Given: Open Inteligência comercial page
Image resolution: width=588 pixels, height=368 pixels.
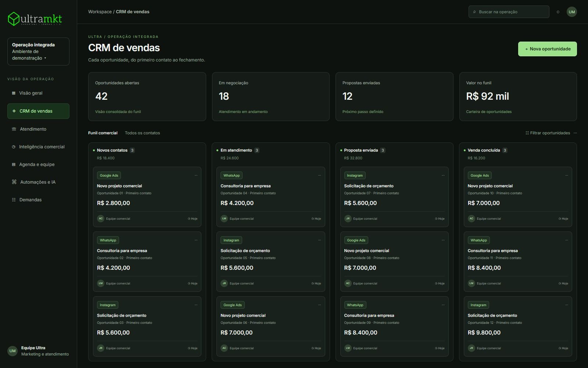Looking at the screenshot, I should click(x=38, y=147).
